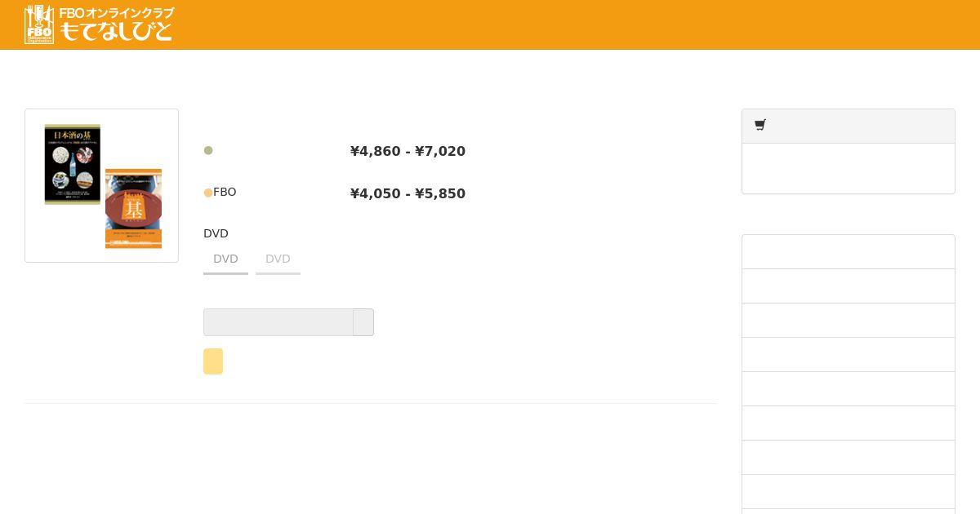Click the FBO member price ¥4,050 - ¥5,850
This screenshot has width=980, height=514.
tap(408, 194)
